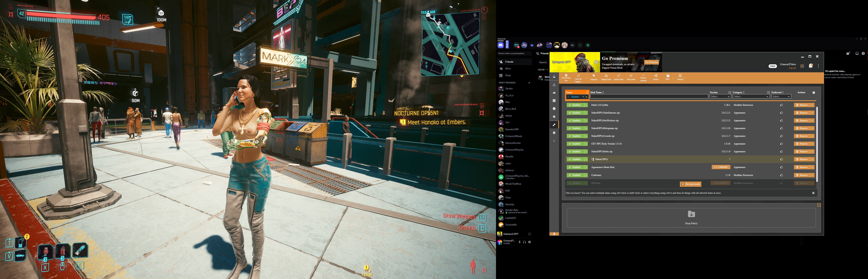The width and height of the screenshot is (868, 279).
Task: Toggle Enabled status for CET NPC Body Tweaks
Action: (x=575, y=144)
